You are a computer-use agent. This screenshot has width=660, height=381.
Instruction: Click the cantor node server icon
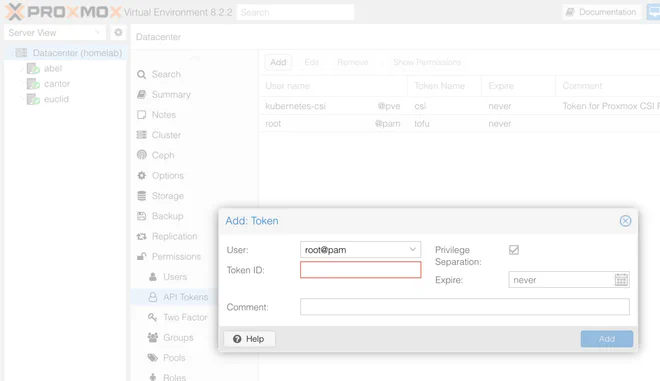point(33,84)
